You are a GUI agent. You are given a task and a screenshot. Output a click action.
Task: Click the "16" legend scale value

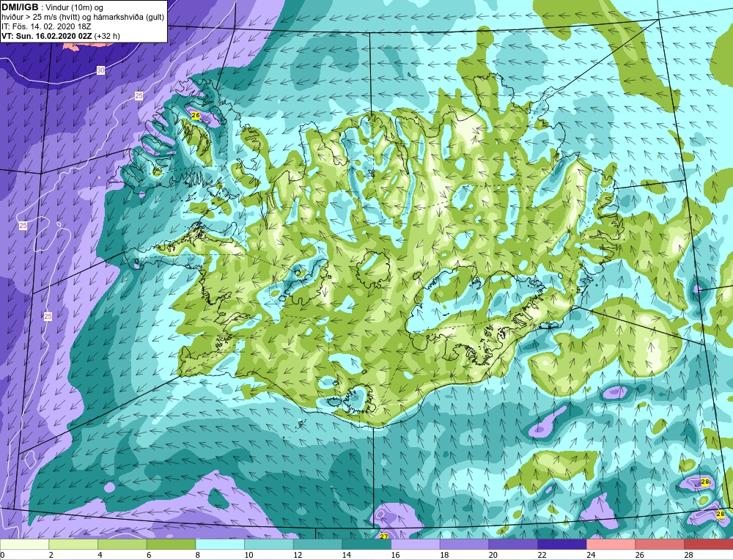point(395,555)
